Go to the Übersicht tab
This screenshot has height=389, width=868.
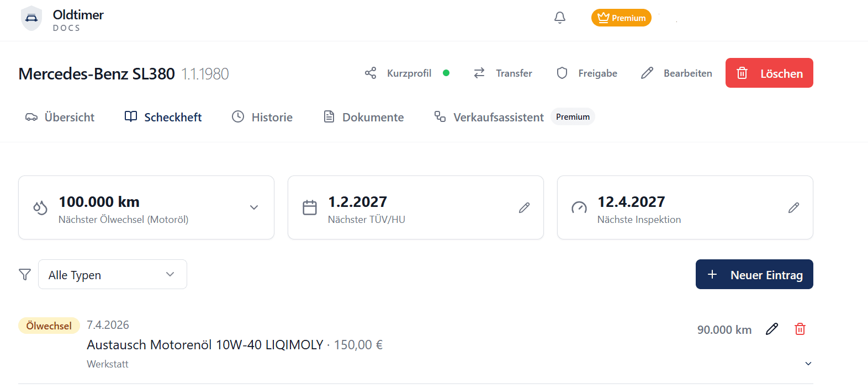60,117
